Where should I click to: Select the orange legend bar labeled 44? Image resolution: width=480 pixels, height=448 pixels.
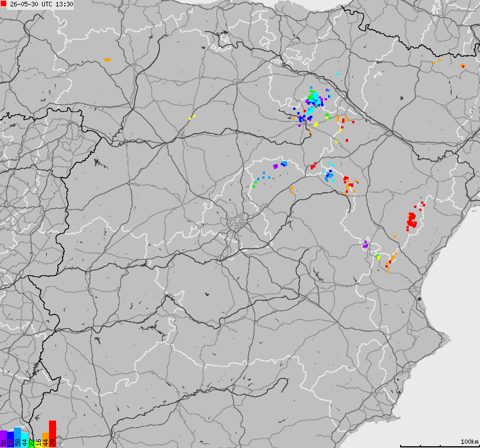pyautogui.click(x=46, y=440)
